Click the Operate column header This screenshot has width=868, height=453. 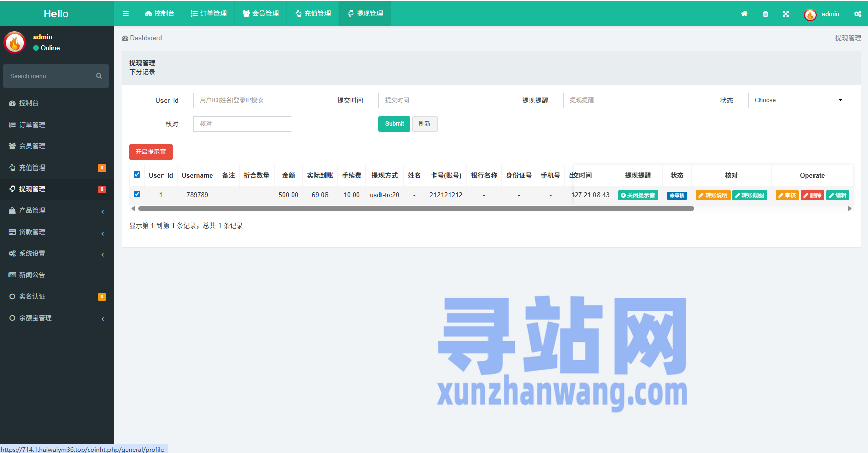click(812, 175)
